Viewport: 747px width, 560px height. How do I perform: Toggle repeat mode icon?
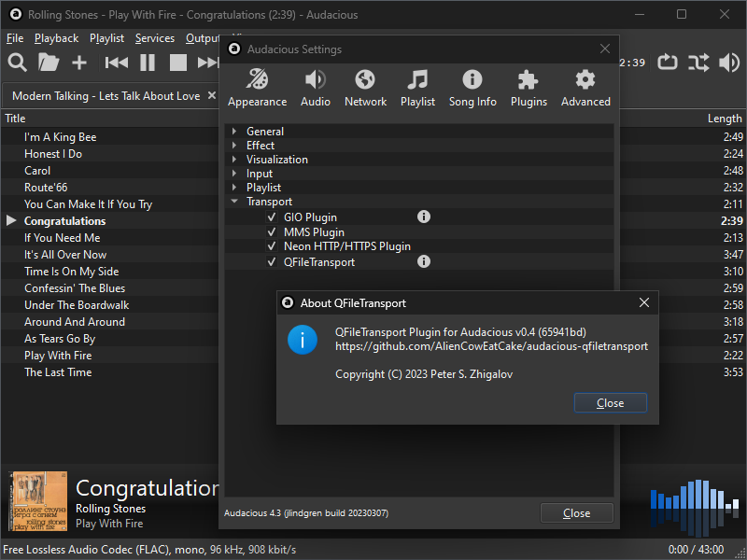[x=668, y=63]
